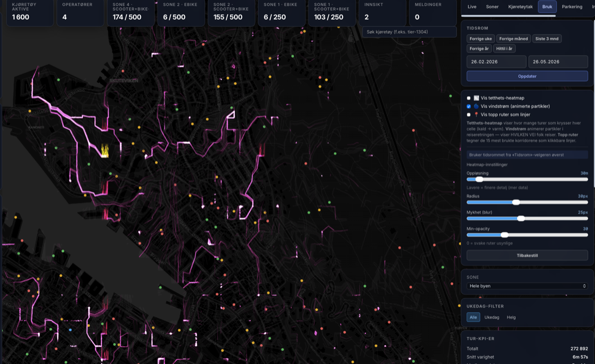The height and width of the screenshot is (364, 595).
Task: Click the Kjøretøy aktive stat tile
Action: tap(30, 13)
